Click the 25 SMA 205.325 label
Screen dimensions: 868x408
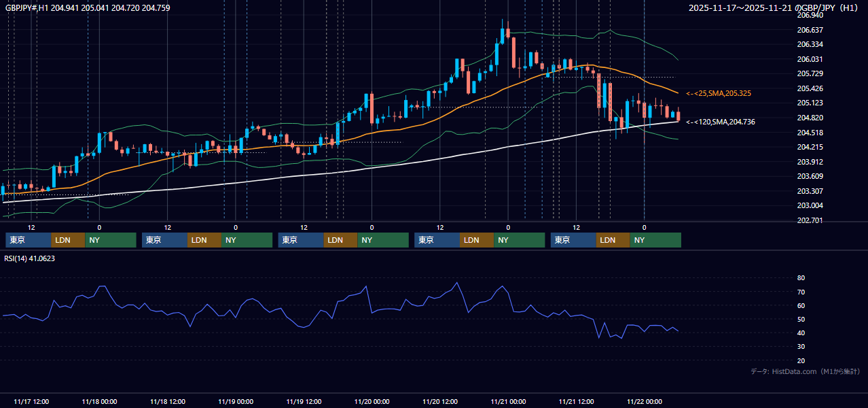(x=719, y=93)
